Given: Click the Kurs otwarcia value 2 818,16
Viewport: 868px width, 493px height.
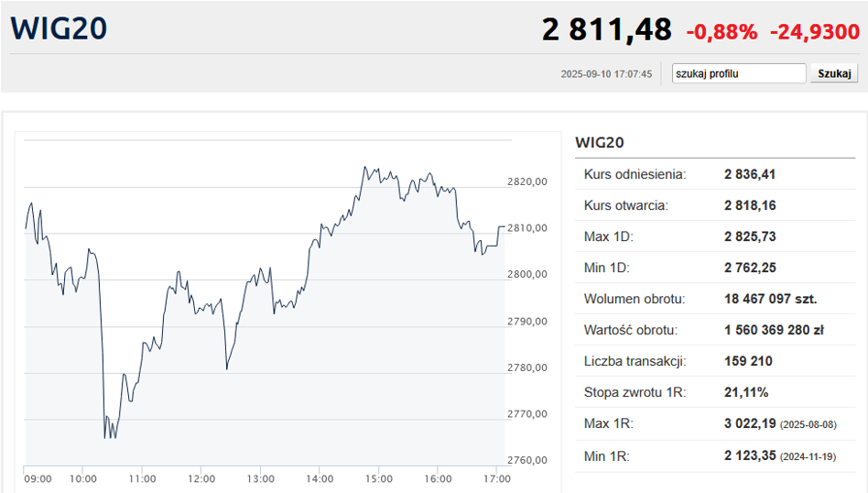Looking at the screenshot, I should tap(750, 205).
